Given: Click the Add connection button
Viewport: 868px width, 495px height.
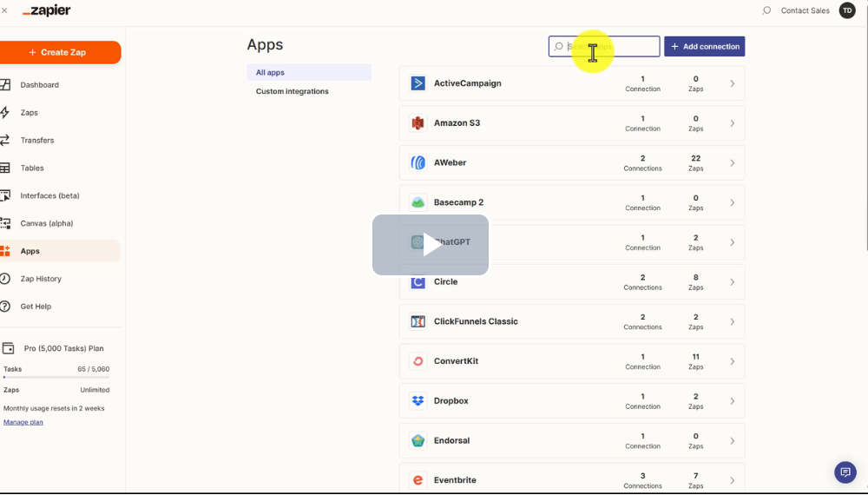Looking at the screenshot, I should pyautogui.click(x=704, y=47).
